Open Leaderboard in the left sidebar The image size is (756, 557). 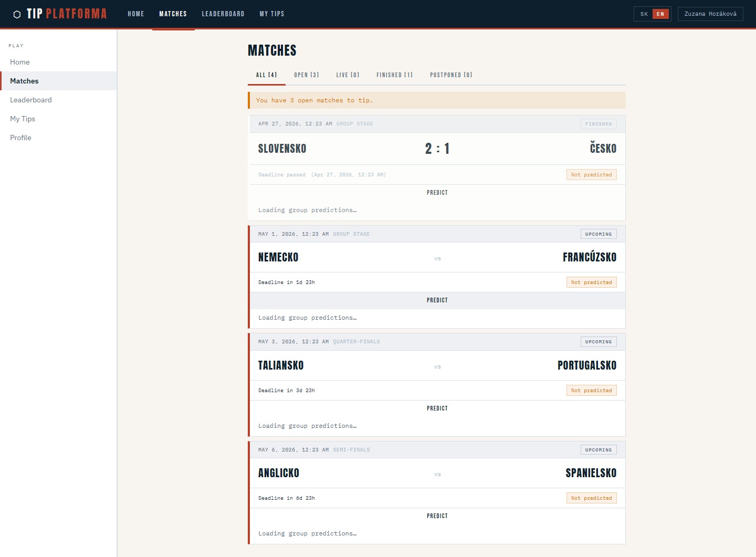click(x=31, y=100)
